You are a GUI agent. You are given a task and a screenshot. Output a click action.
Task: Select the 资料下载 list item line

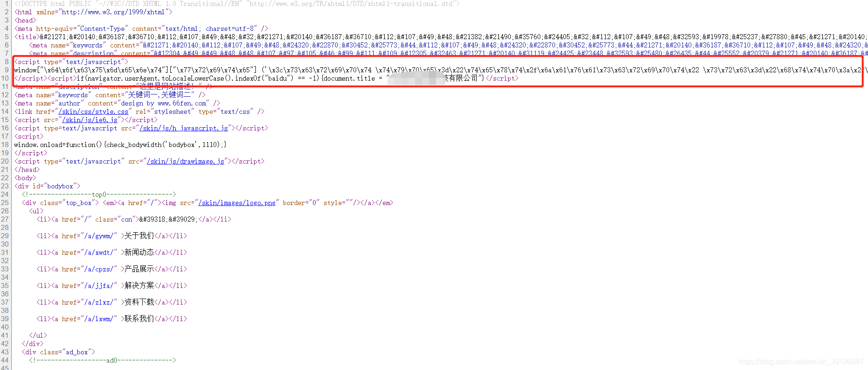(112, 302)
